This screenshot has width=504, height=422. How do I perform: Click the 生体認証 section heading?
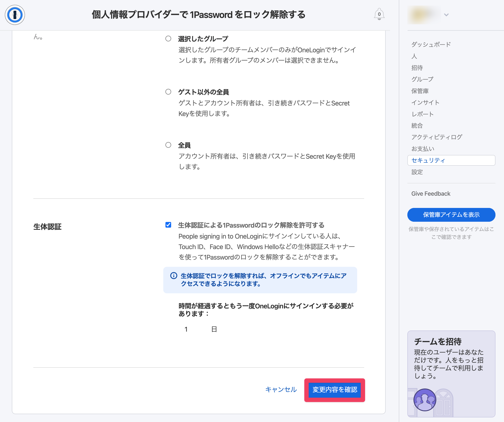pyautogui.click(x=48, y=227)
